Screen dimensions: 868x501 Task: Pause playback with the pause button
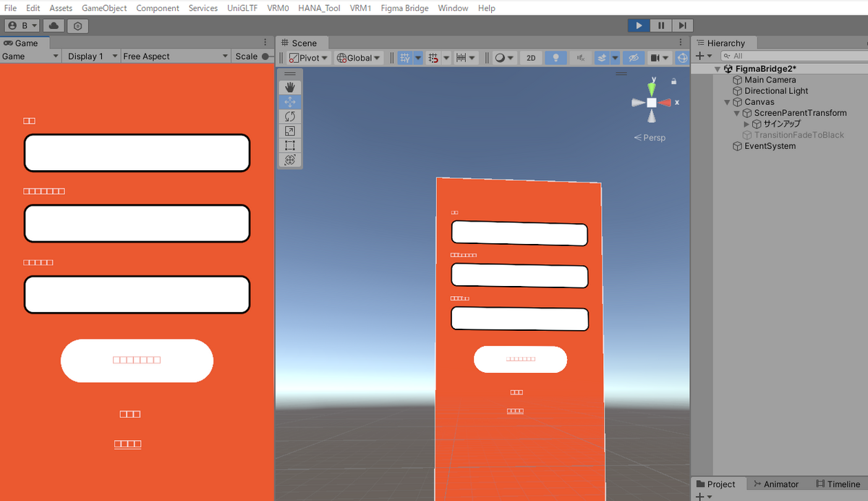[660, 25]
